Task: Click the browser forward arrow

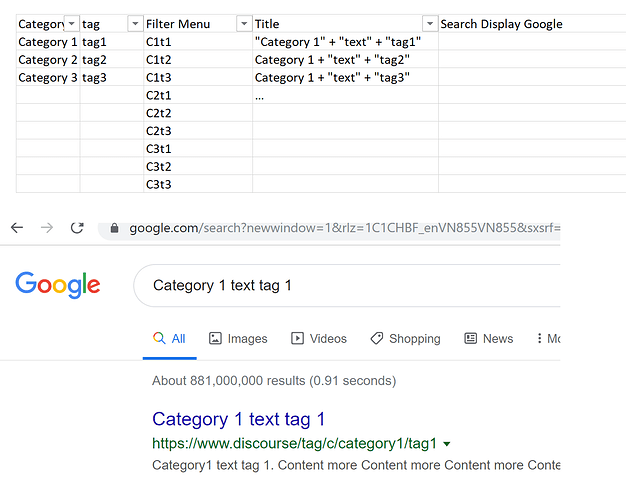Action: tap(47, 228)
